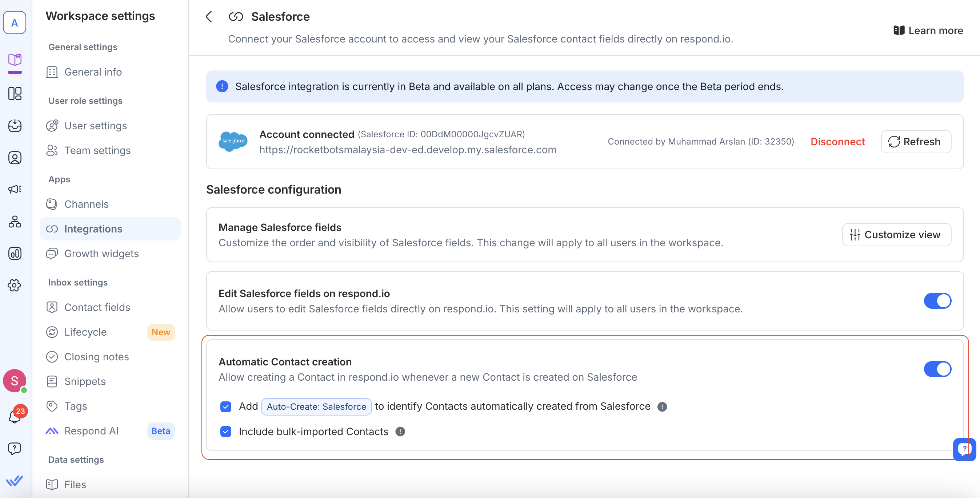Toggle Edit Salesforce fields on respond.io
The width and height of the screenshot is (980, 498).
[937, 301]
